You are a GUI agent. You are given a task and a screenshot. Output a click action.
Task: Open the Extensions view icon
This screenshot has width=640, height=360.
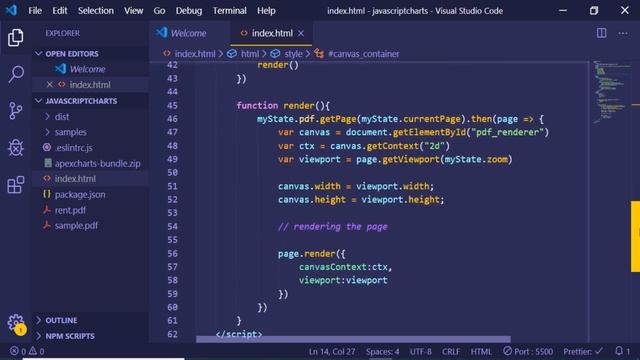(x=16, y=184)
